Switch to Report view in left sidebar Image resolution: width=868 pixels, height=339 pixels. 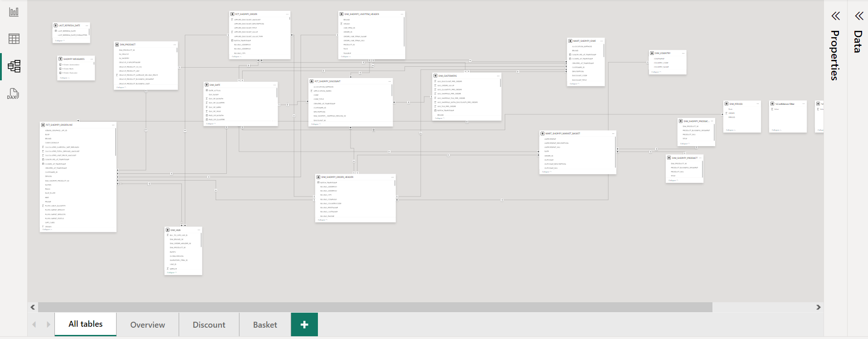coord(14,12)
